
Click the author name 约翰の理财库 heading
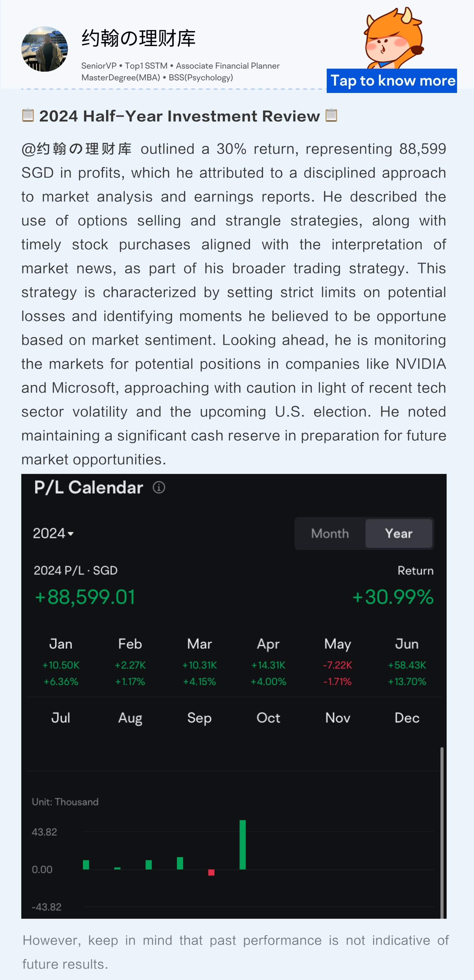point(138,39)
